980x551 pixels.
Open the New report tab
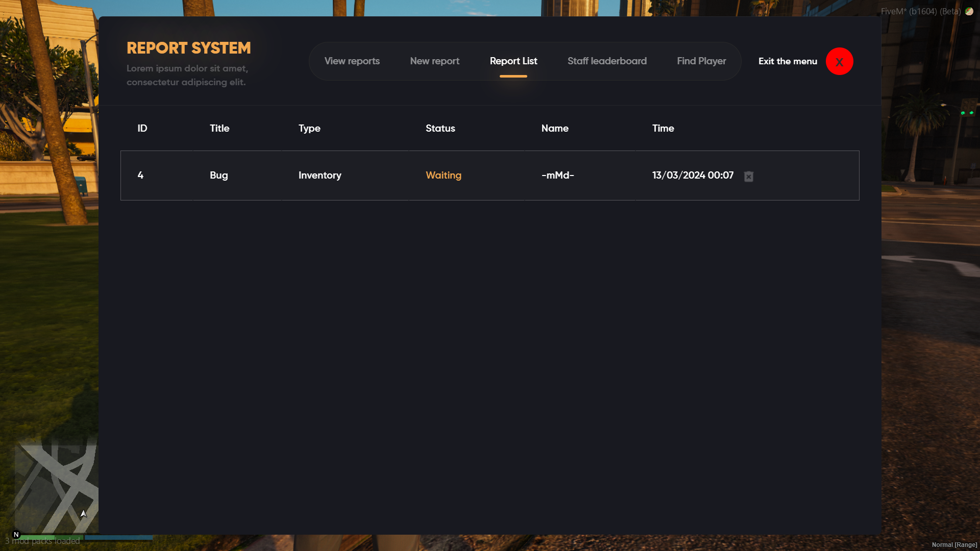[x=434, y=61]
